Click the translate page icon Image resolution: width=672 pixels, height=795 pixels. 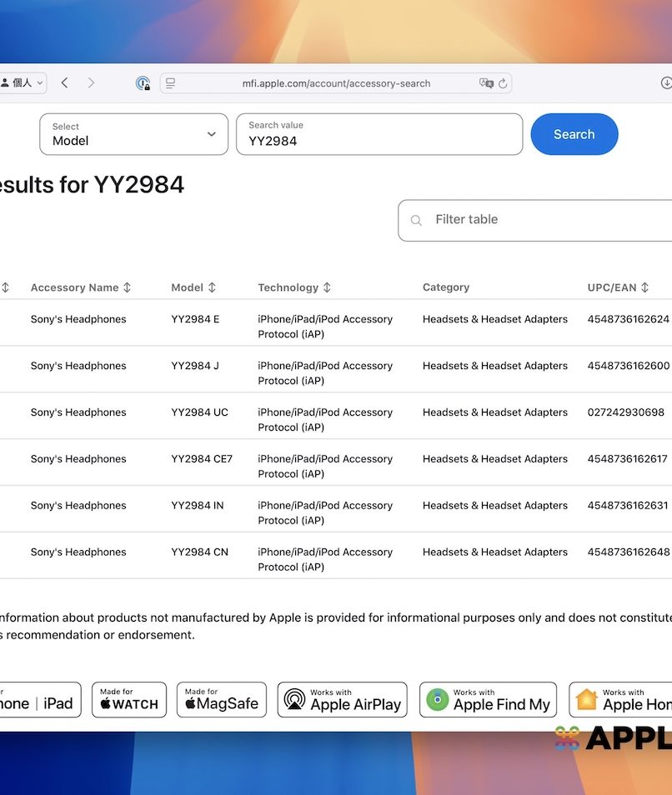click(486, 83)
